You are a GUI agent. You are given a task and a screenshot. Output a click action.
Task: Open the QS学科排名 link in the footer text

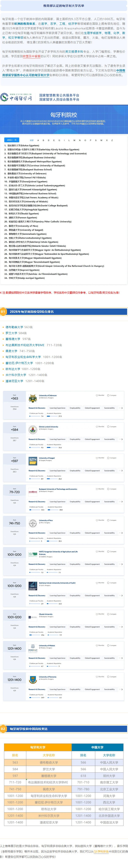coord(101,852)
